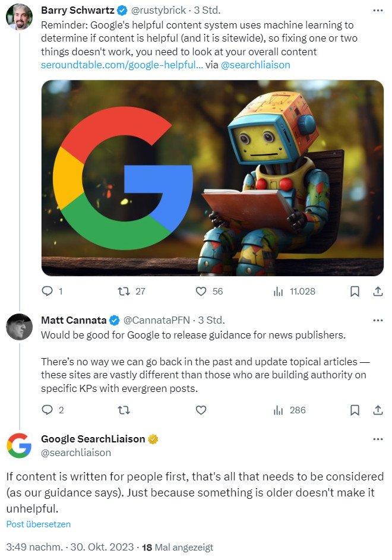Open the three-dot menu on Matt Cannata's reply

378,319
